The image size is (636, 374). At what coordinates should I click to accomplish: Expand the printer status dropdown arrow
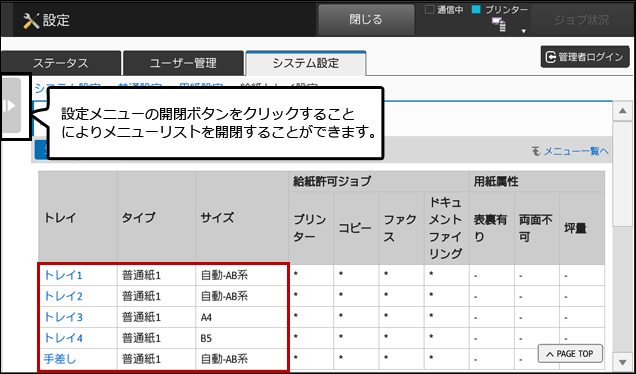click(x=524, y=31)
